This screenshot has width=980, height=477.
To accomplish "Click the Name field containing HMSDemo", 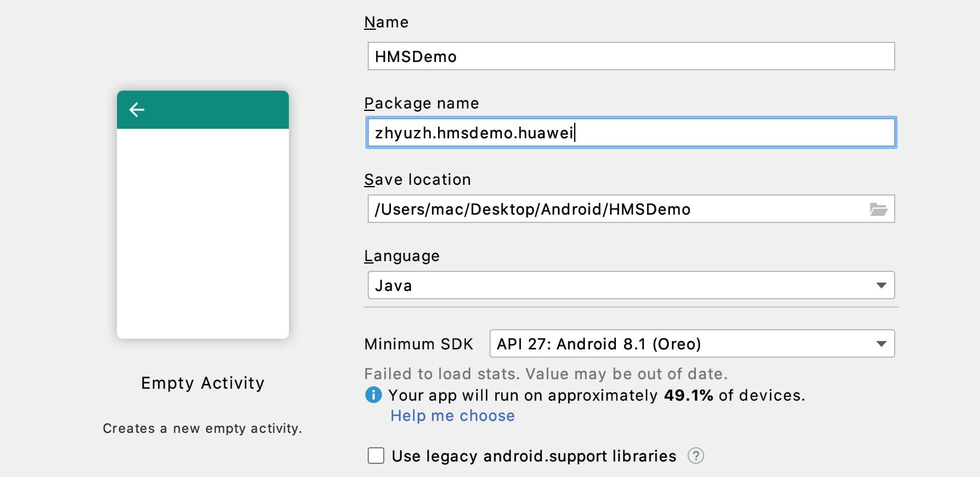I will [631, 57].
